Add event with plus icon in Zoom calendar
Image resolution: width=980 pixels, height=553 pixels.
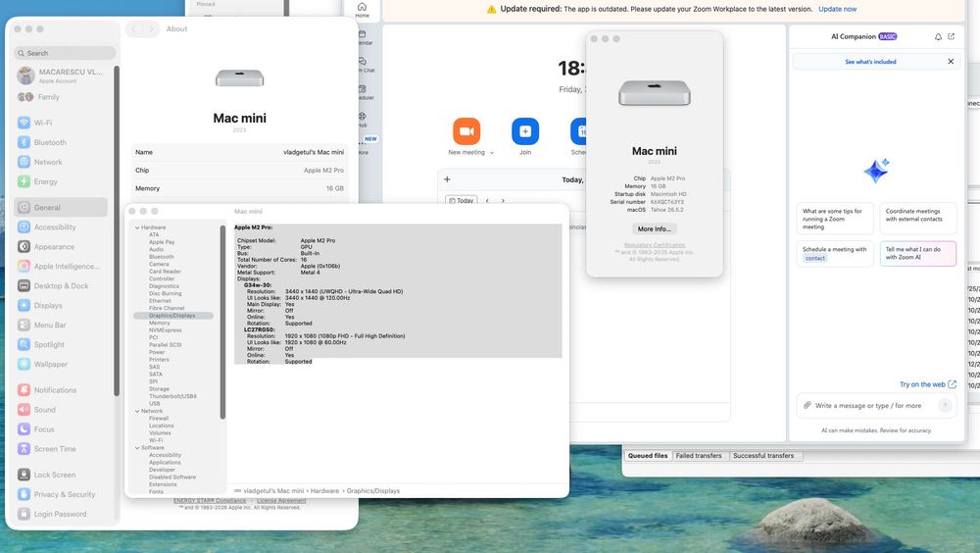click(x=447, y=179)
